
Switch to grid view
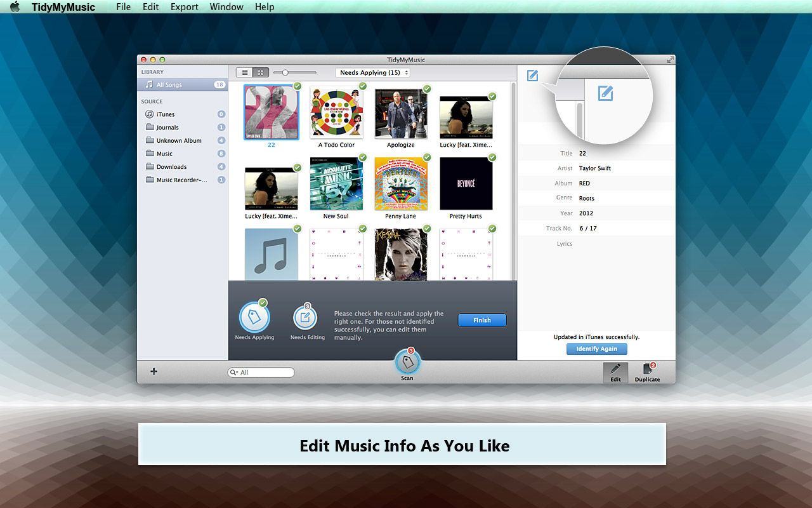click(261, 72)
